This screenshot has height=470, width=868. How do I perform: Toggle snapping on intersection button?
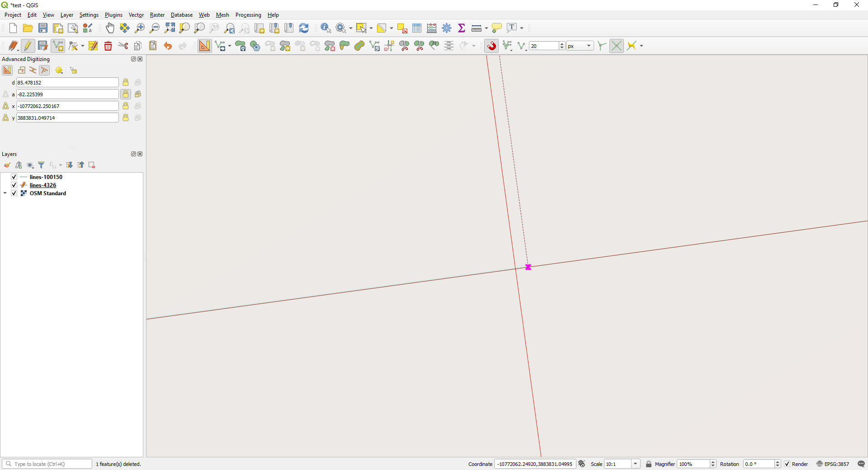click(617, 46)
